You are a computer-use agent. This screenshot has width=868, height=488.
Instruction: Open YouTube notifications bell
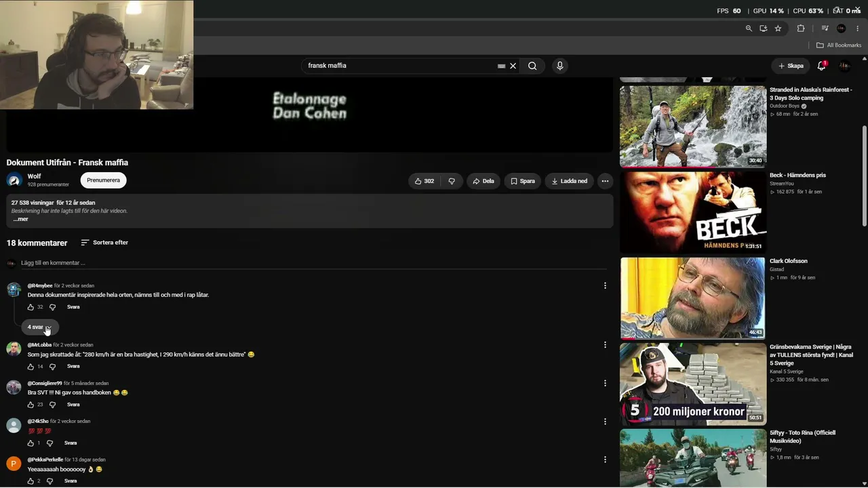click(821, 66)
